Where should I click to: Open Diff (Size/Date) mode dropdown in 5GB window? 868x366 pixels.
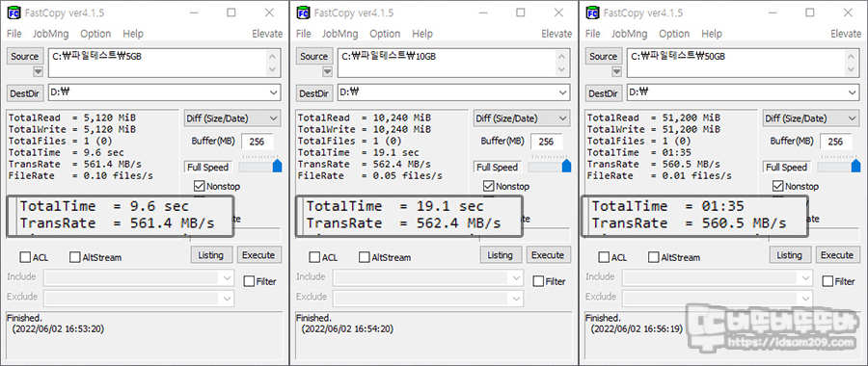[x=232, y=118]
